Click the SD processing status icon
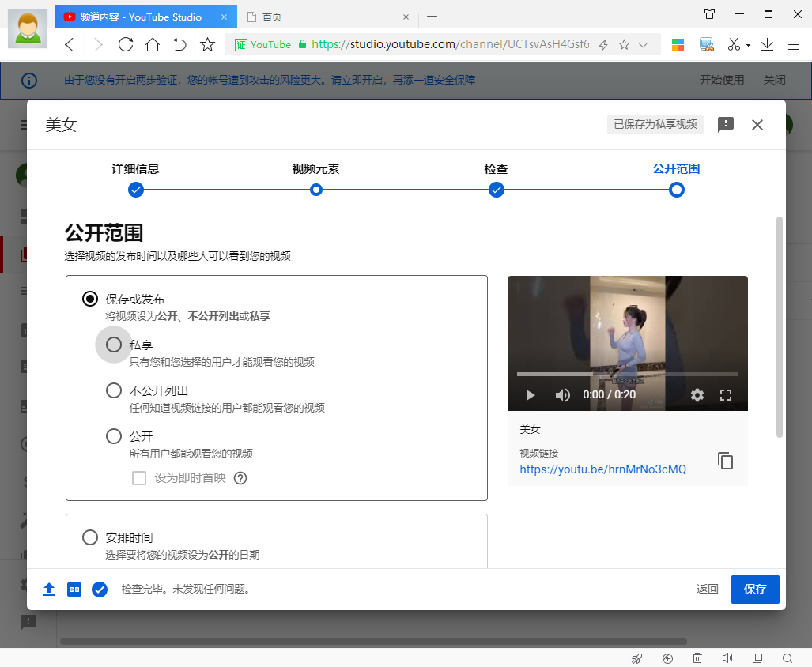Viewport: 812px width, 667px height. pos(74,590)
